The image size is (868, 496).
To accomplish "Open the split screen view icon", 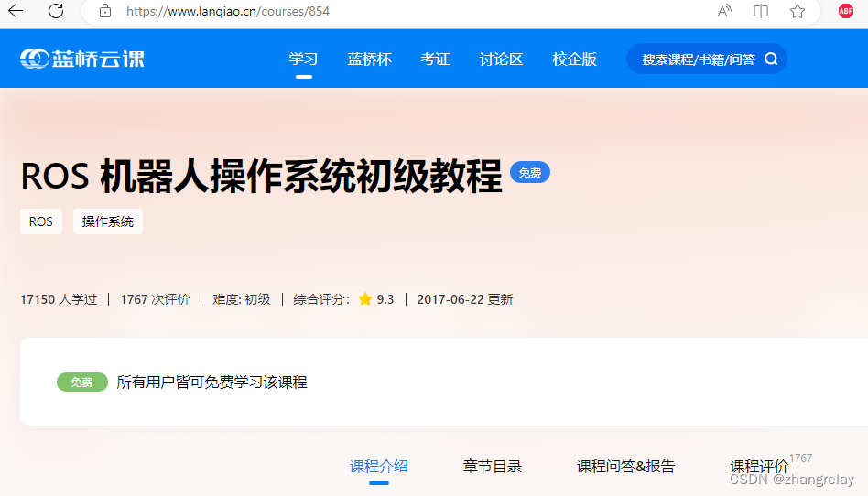I will (x=761, y=10).
